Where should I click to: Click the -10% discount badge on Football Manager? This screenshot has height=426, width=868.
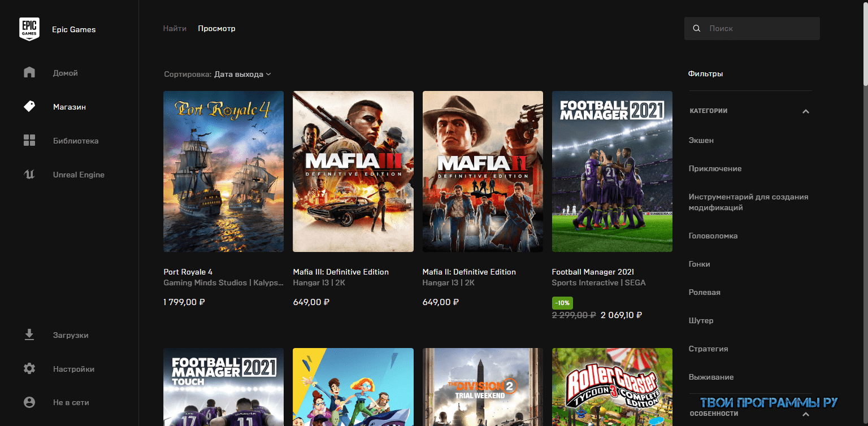pyautogui.click(x=563, y=303)
